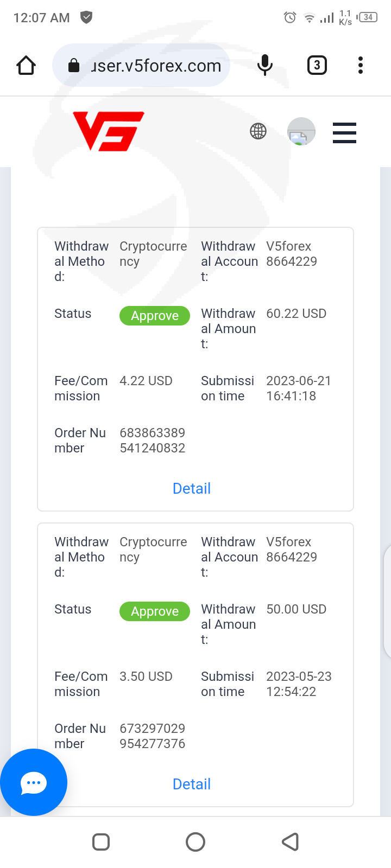Tap the order number 673297029954277376 text
The image size is (391, 868).
(152, 736)
